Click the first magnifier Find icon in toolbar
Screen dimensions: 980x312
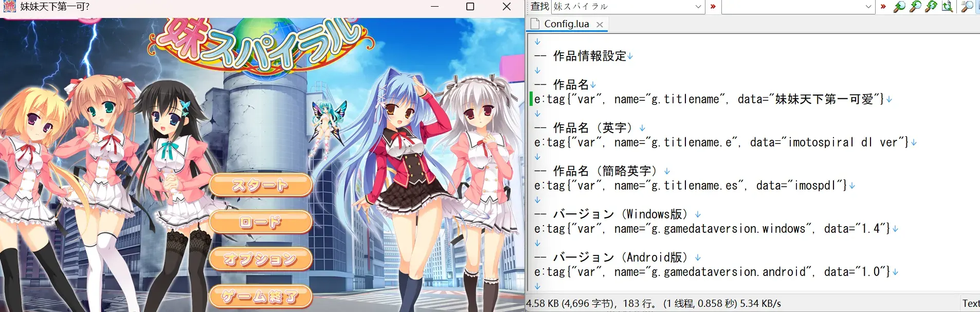click(899, 7)
